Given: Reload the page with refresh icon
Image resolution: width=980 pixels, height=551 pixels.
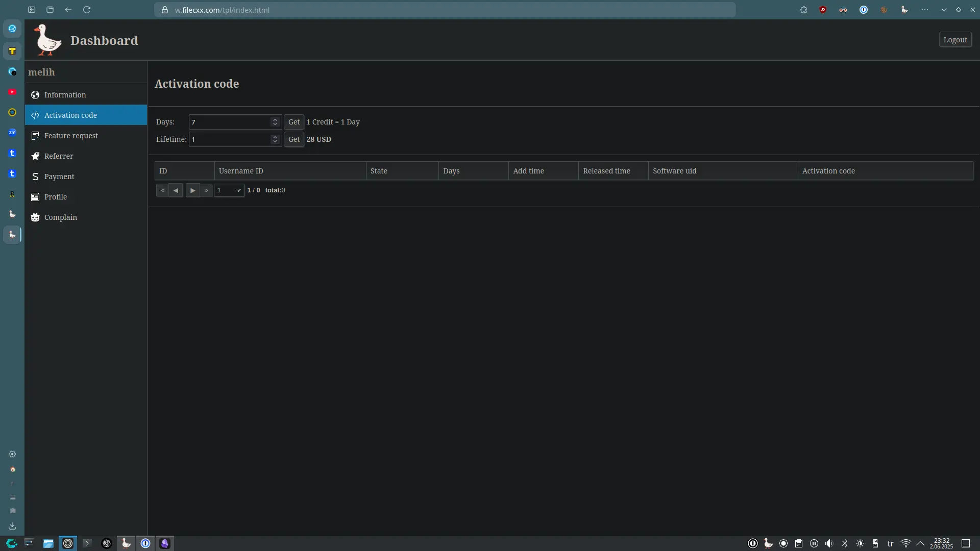Looking at the screenshot, I should coord(87,10).
